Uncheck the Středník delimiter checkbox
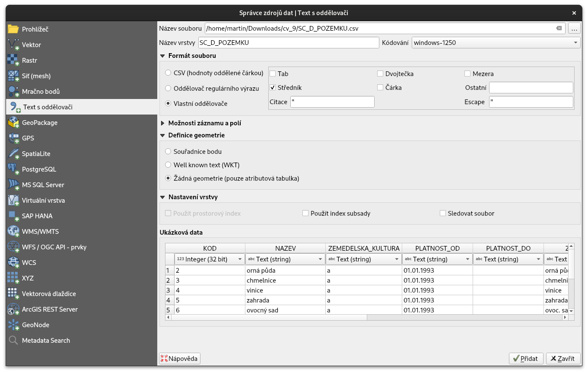 (x=273, y=88)
